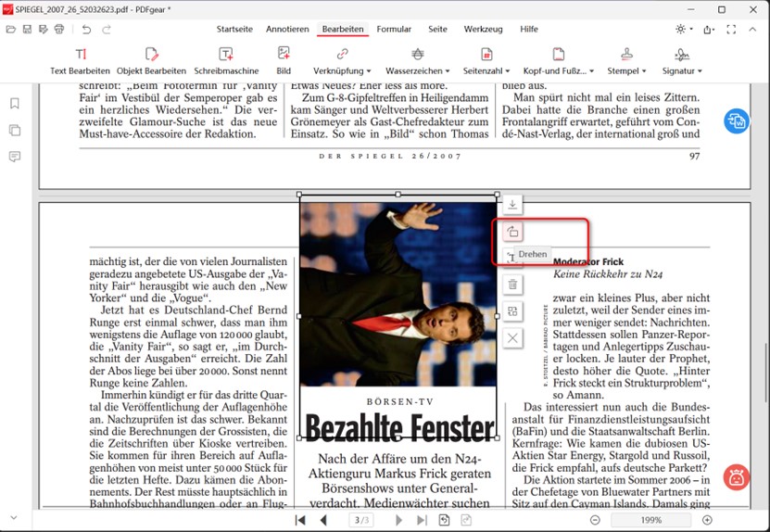This screenshot has width=770, height=532.
Task: Jump to the first page
Action: click(300, 520)
